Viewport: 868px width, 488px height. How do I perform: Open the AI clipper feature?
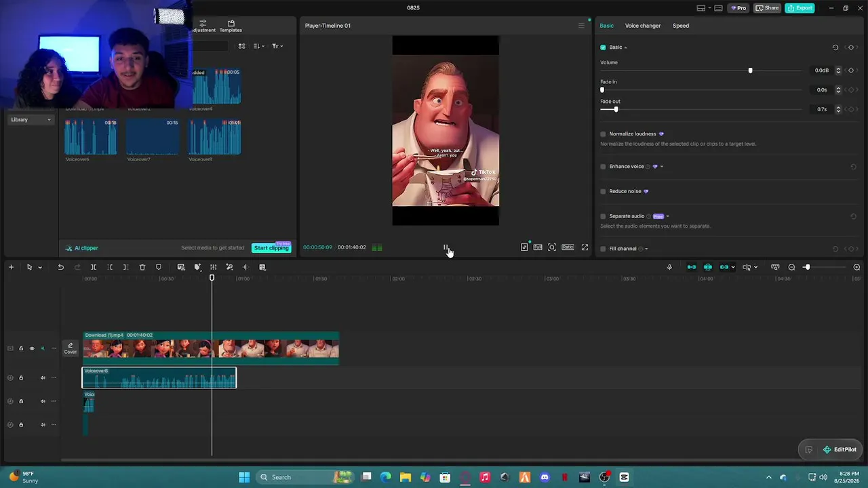(x=82, y=248)
